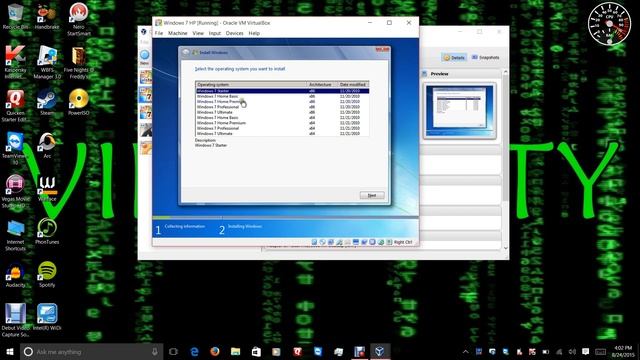Open the PowerISO desktop shortcut

pos(78,102)
